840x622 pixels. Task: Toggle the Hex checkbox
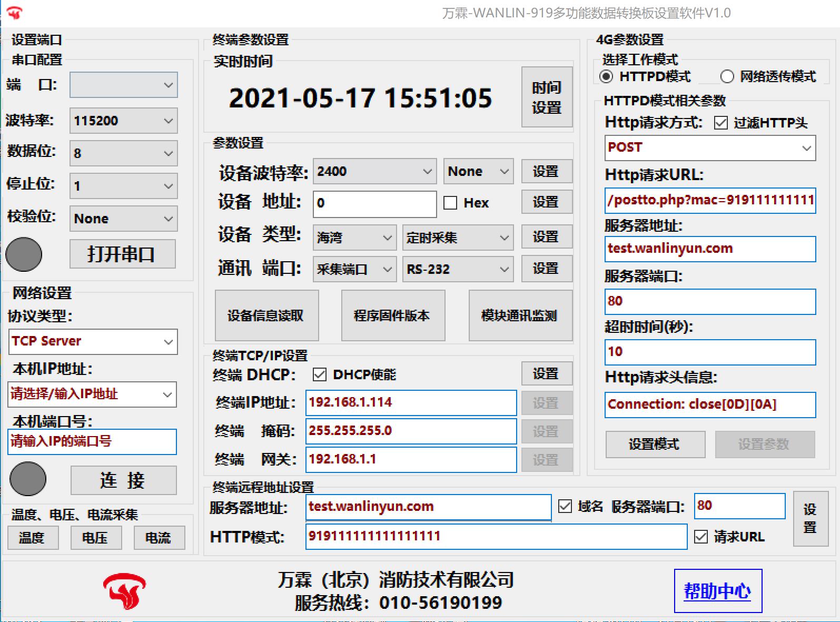coord(450,203)
